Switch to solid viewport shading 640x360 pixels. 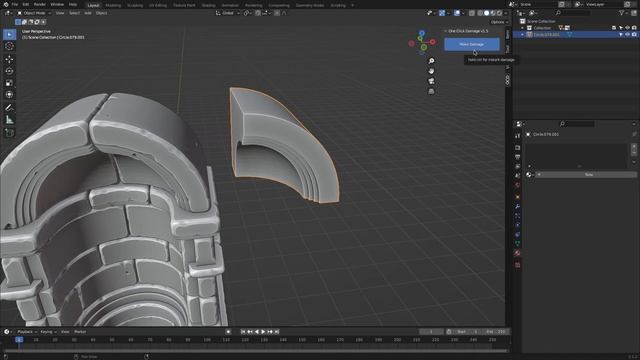(487, 13)
